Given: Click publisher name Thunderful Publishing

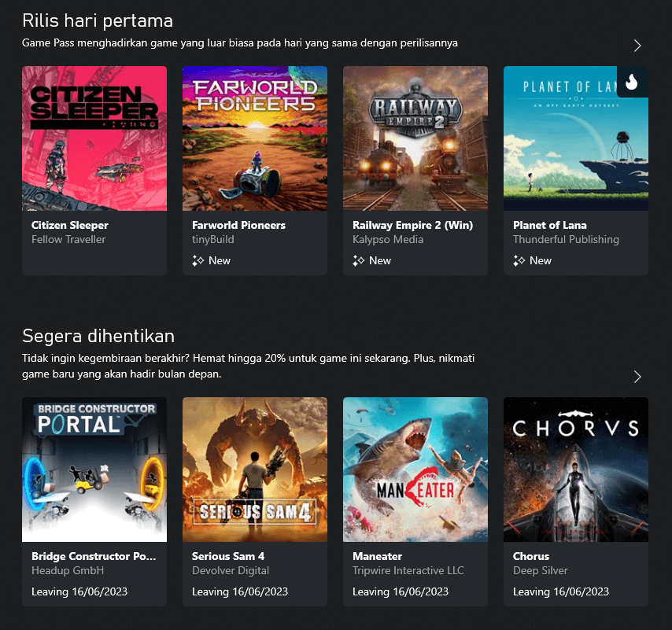Looking at the screenshot, I should click(x=566, y=239).
